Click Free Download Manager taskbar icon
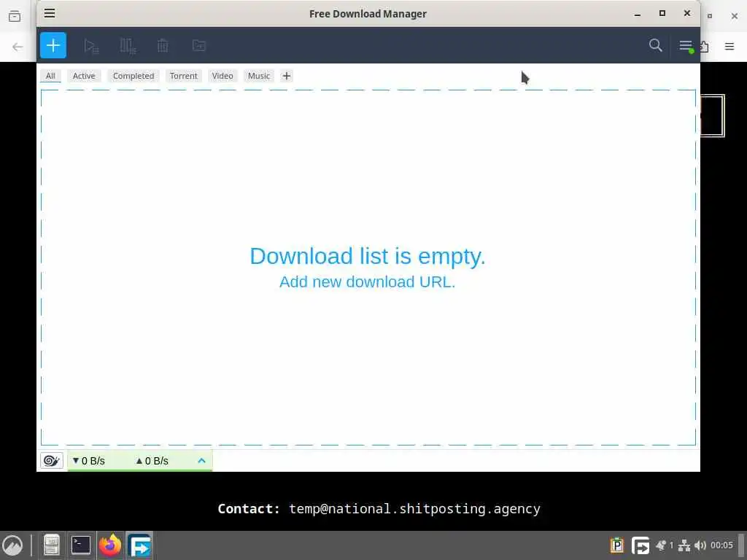This screenshot has height=560, width=747. tap(139, 545)
